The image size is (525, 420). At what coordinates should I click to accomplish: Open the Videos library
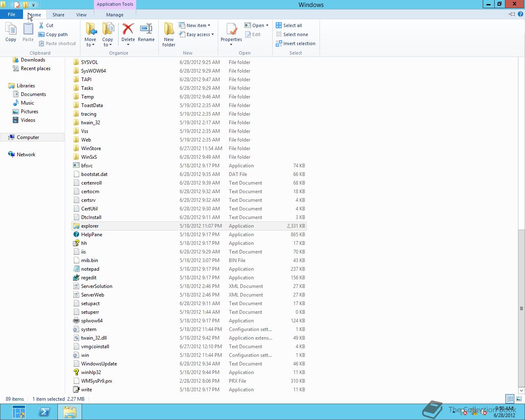pos(28,120)
